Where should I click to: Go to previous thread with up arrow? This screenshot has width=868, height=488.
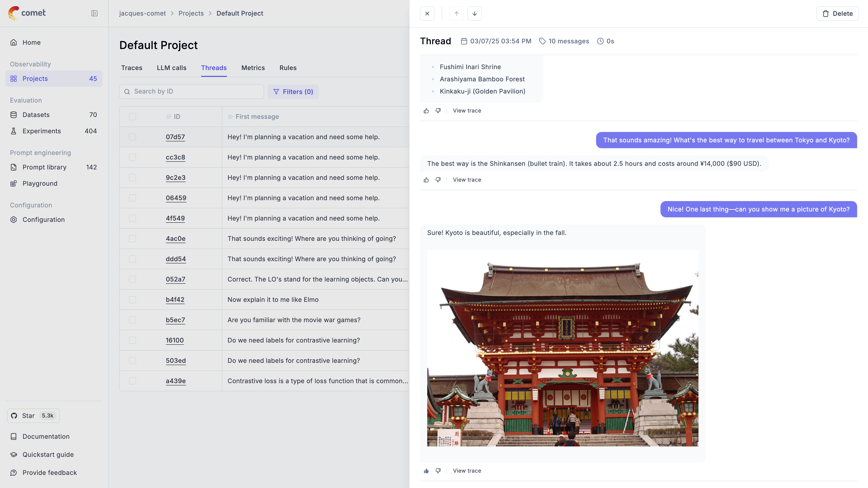456,14
